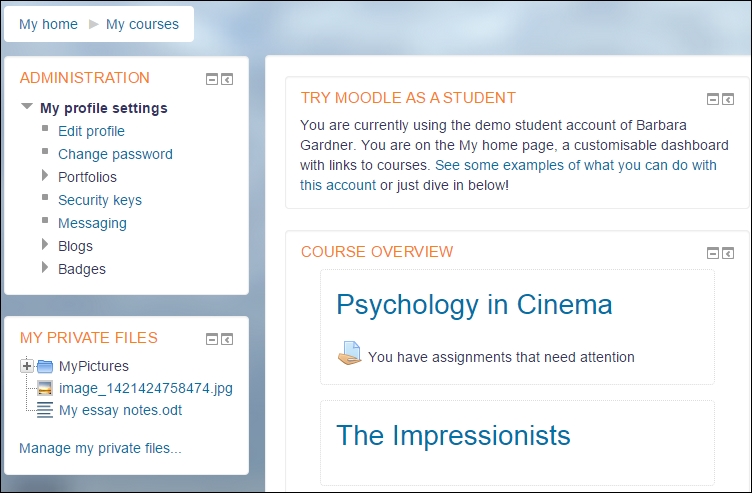Click the image file thumbnail icon
The image size is (752, 493).
point(45,388)
